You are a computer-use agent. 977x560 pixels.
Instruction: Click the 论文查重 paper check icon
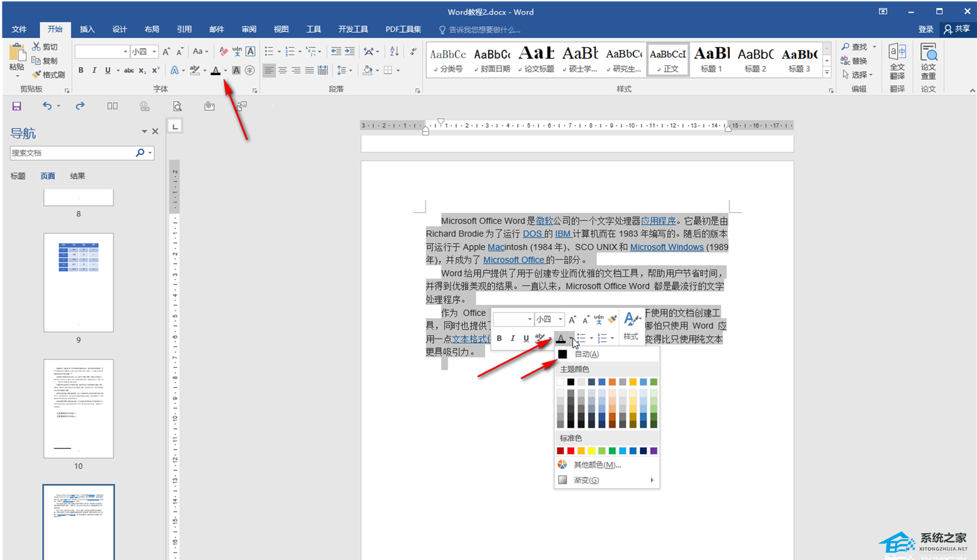pos(928,61)
